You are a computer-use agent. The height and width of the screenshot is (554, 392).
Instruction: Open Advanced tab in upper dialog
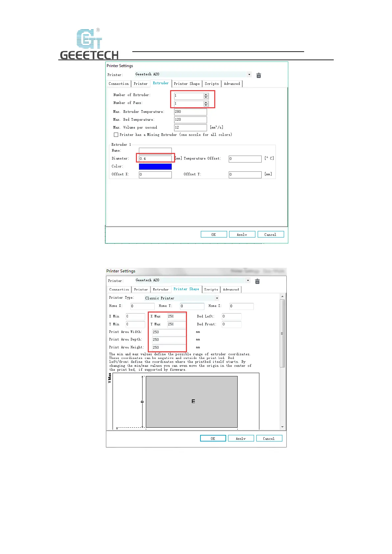pyautogui.click(x=232, y=84)
